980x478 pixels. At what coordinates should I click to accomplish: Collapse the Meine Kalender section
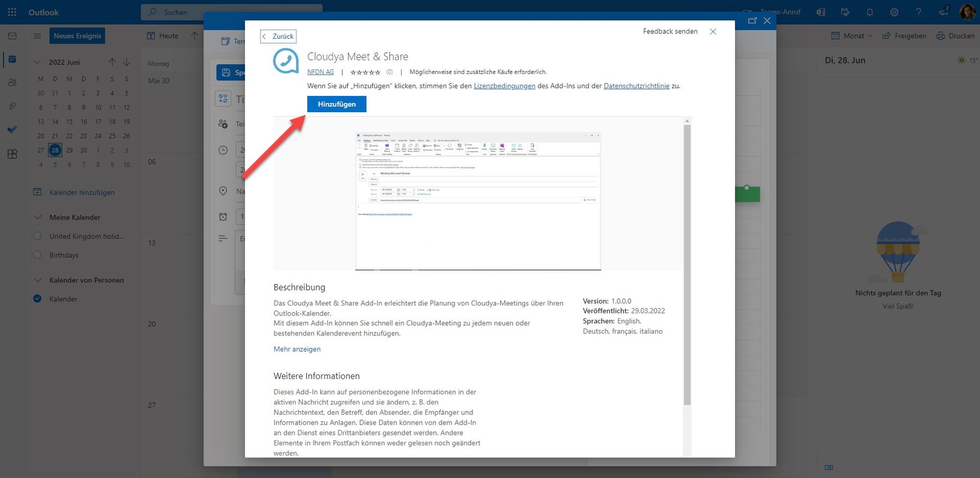[37, 217]
